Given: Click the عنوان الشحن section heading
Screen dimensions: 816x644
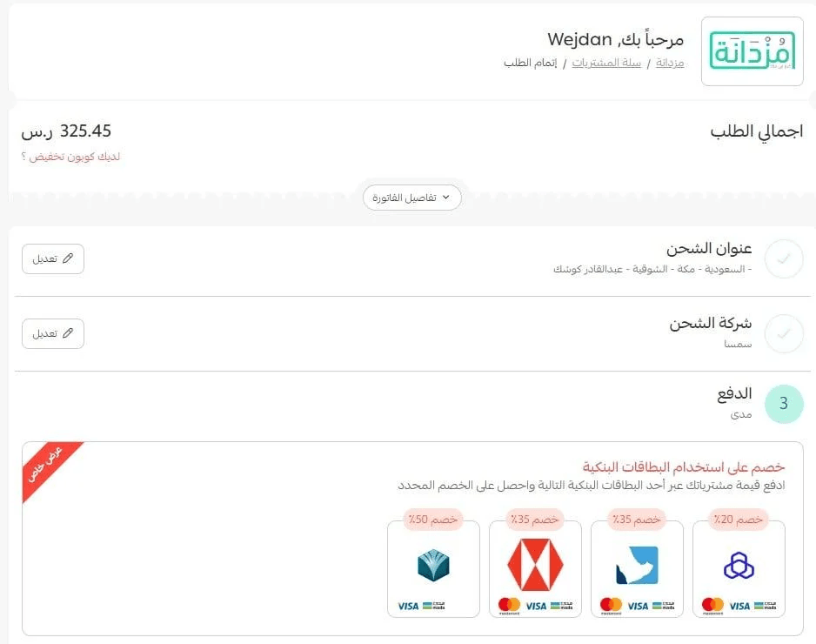Looking at the screenshot, I should [x=709, y=248].
